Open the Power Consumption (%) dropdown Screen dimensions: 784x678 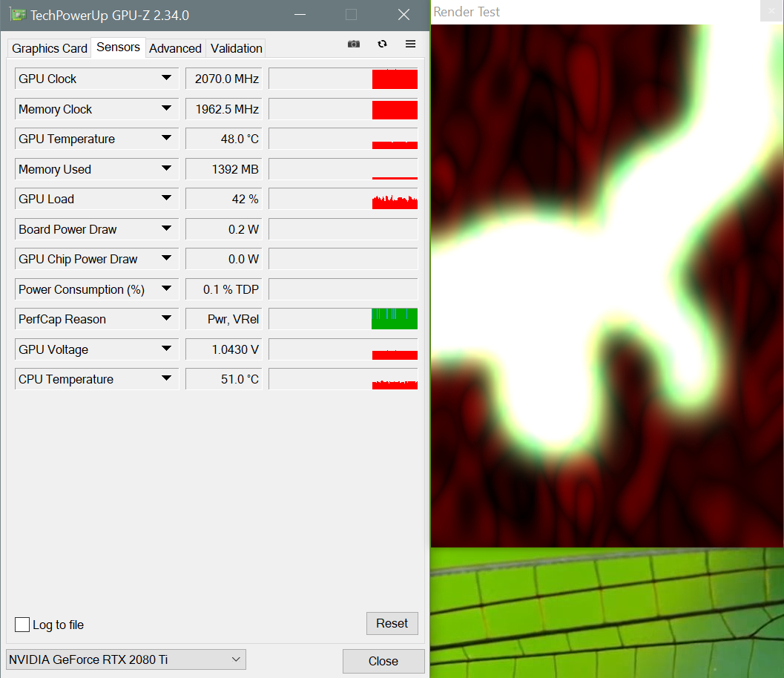tap(166, 289)
